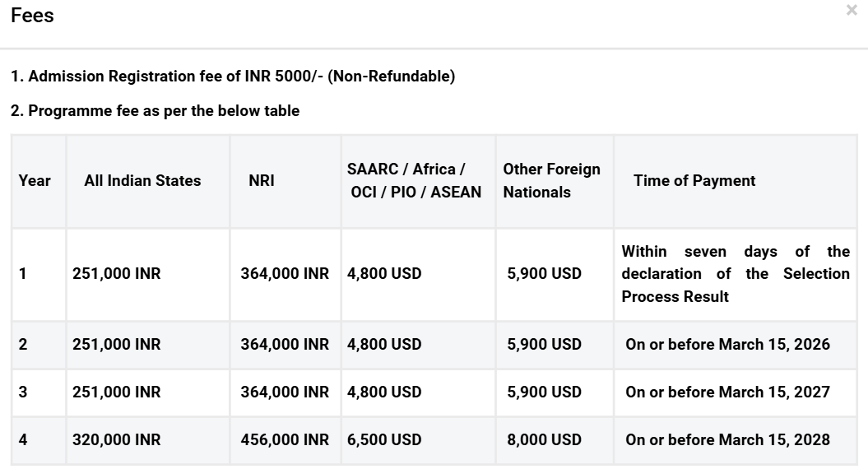This screenshot has width=868, height=469.
Task: Select the Time of Payment header
Action: [694, 181]
